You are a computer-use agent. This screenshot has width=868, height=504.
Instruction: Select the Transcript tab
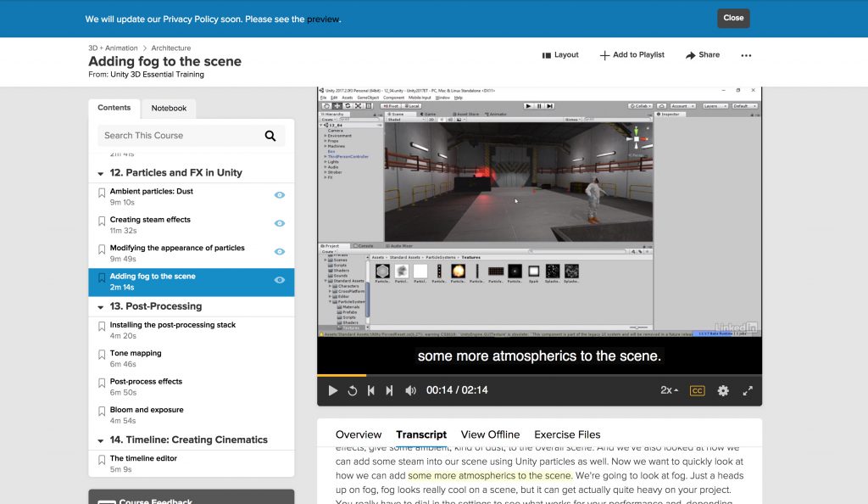pyautogui.click(x=421, y=434)
